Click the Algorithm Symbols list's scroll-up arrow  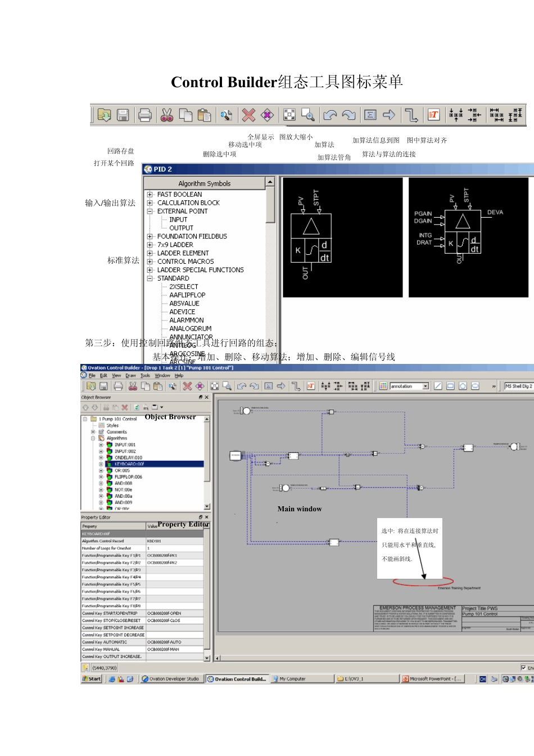click(x=270, y=182)
